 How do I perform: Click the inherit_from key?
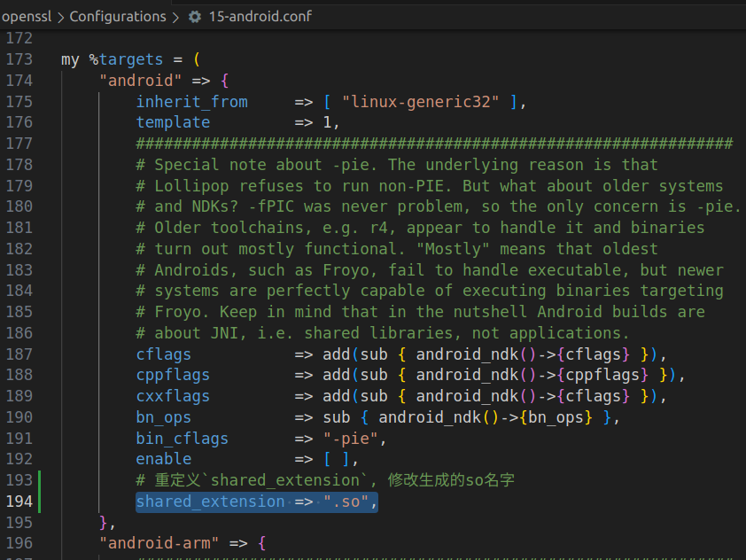pos(191,102)
